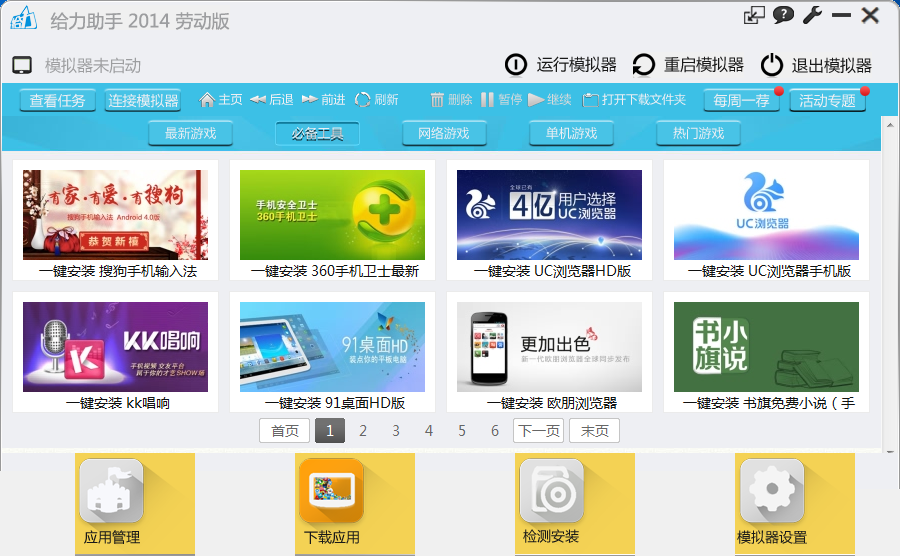Select the 360手机卫士 banner thumbnail

click(x=332, y=215)
